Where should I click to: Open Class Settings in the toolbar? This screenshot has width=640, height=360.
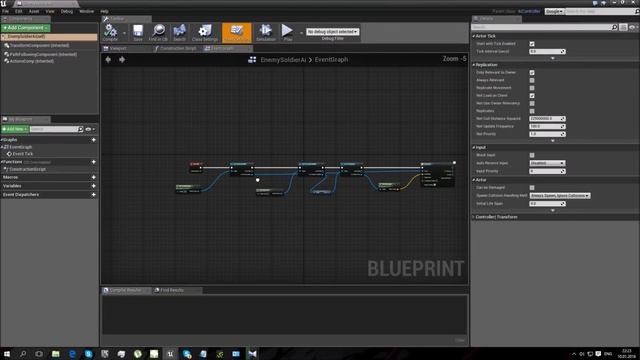pos(205,32)
